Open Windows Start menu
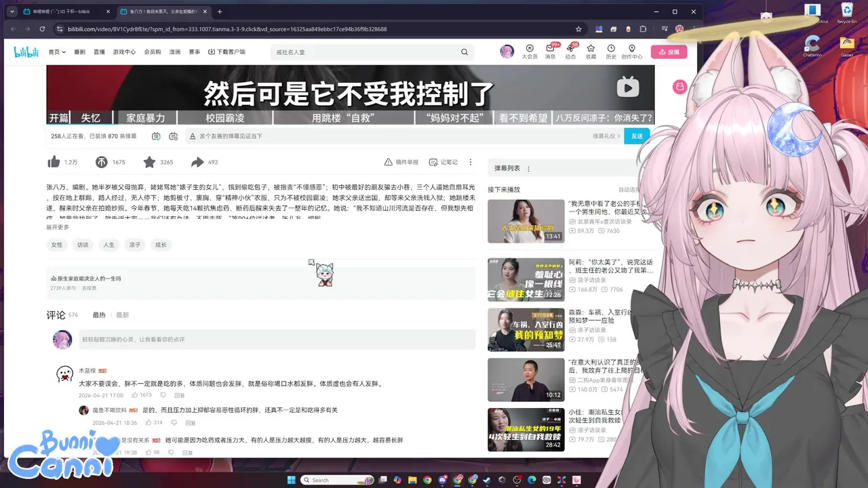The height and width of the screenshot is (488, 868). pyautogui.click(x=292, y=480)
